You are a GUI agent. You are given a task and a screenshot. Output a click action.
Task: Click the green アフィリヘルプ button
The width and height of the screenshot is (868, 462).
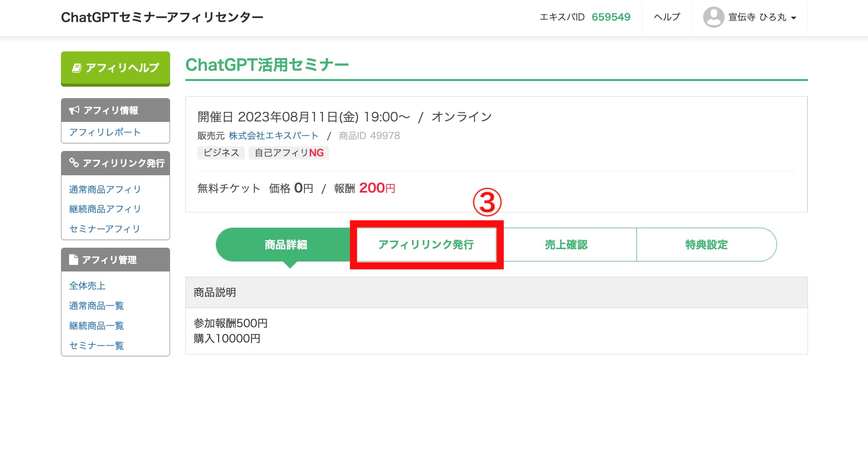click(115, 69)
